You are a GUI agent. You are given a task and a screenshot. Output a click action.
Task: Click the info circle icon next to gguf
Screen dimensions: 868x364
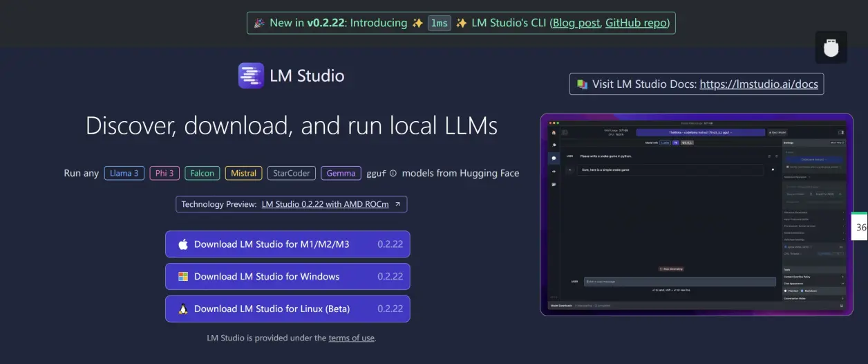393,174
